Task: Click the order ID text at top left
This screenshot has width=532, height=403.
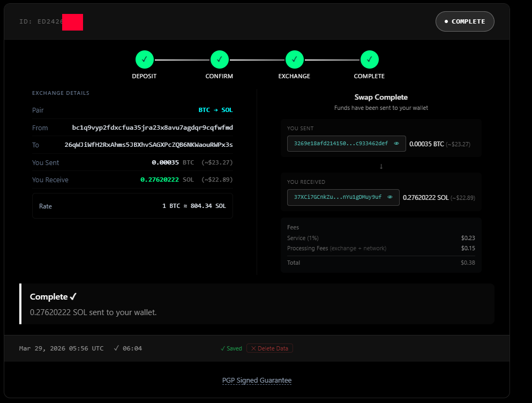Action: point(41,21)
